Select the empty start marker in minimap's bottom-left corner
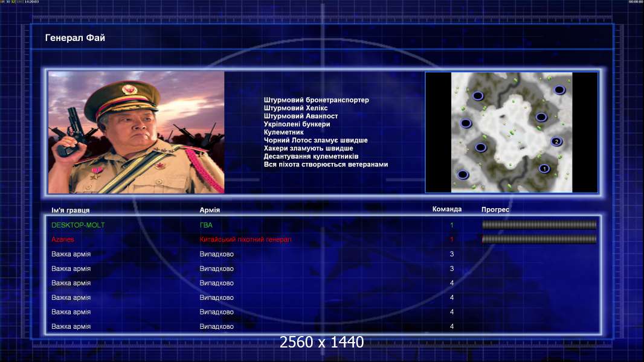 pyautogui.click(x=463, y=175)
